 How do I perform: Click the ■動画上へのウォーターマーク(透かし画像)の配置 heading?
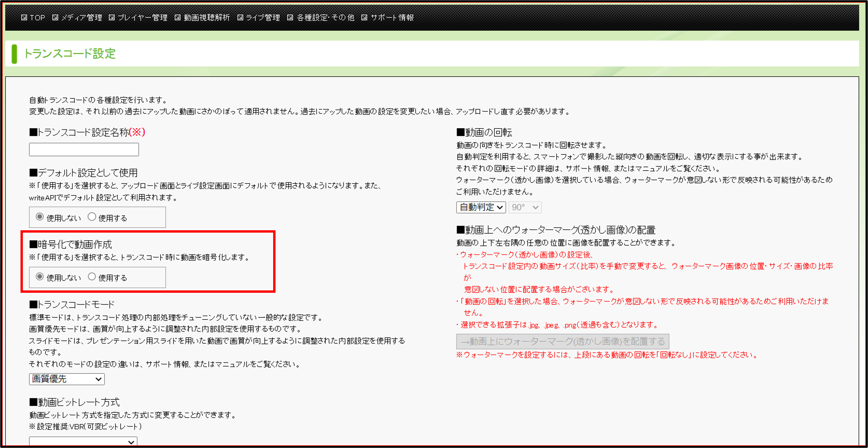(x=556, y=230)
